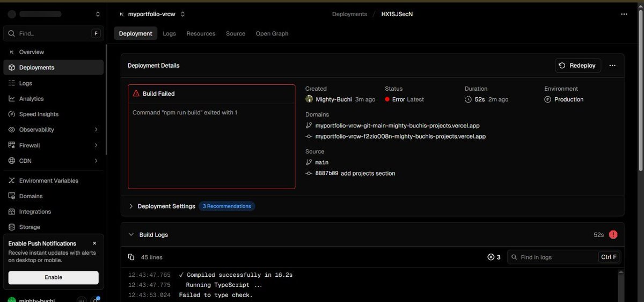Copy build logs with the copy icon
The image size is (644, 302).
click(131, 257)
